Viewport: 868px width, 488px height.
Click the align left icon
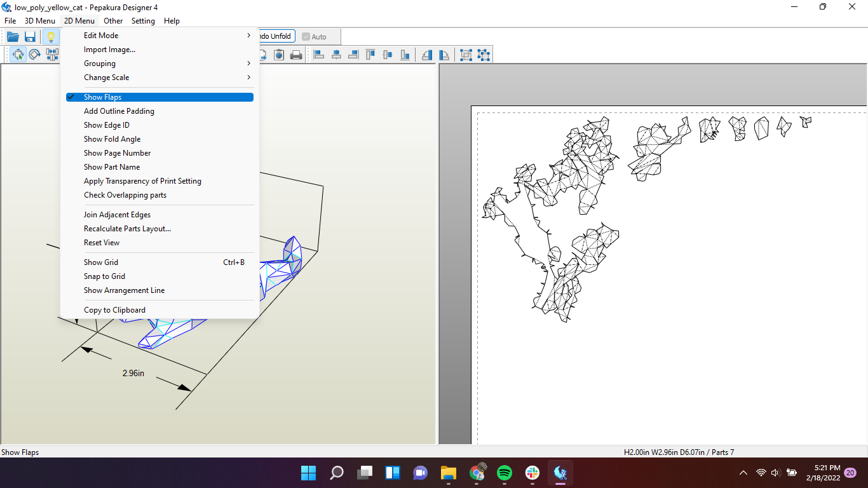318,55
